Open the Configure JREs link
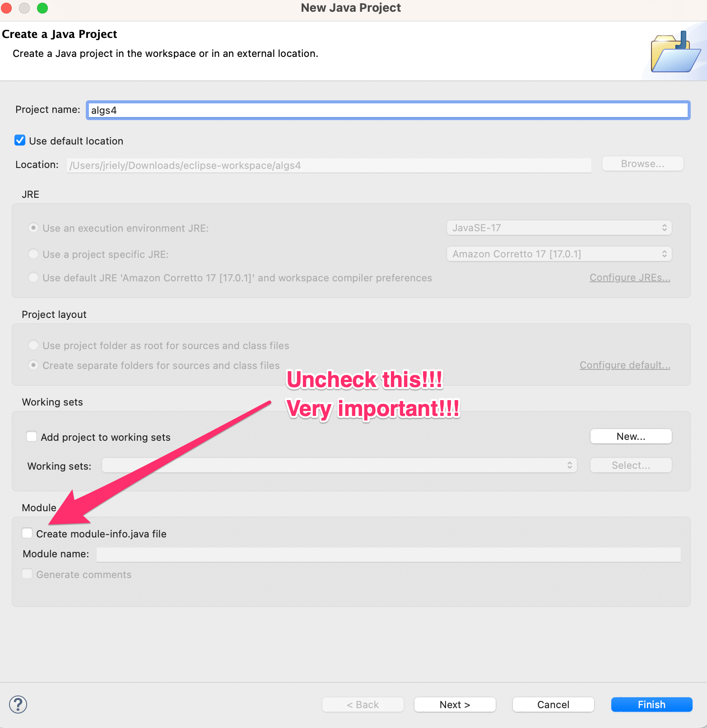Viewport: 707px width, 728px height. (629, 278)
